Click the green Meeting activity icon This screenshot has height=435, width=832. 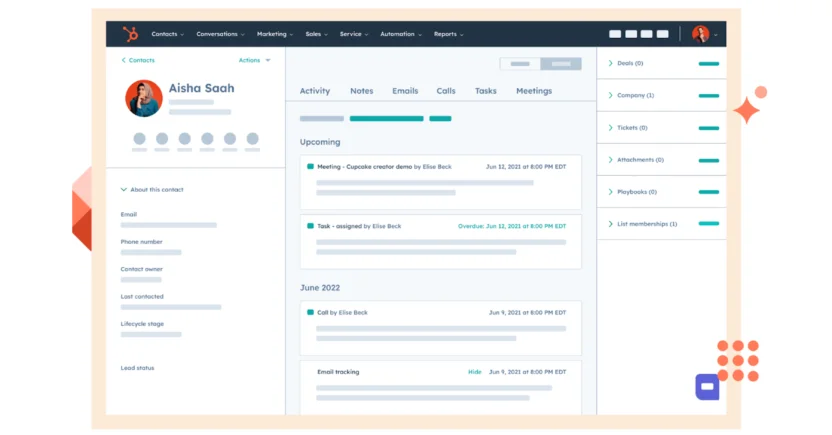311,167
